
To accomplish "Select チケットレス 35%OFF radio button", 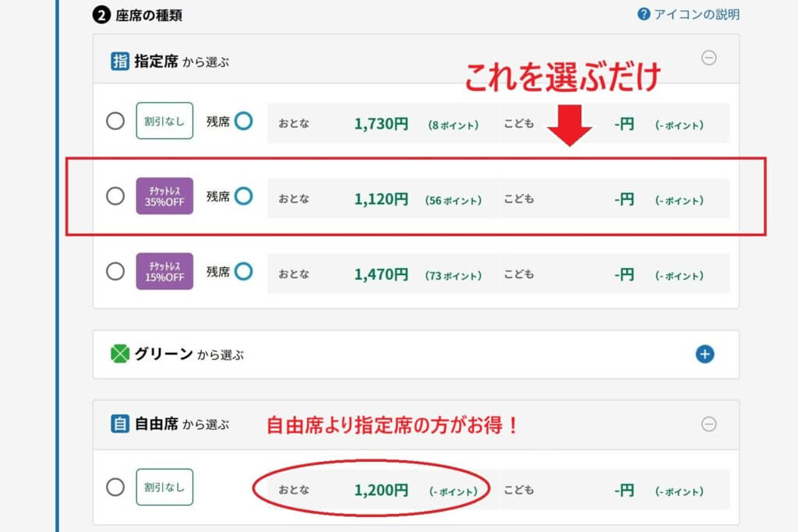I will pyautogui.click(x=115, y=196).
